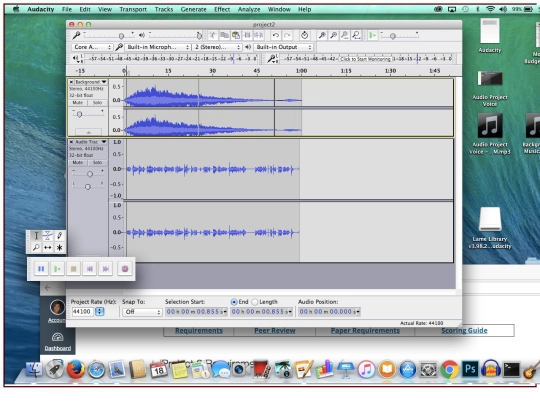
Task: Select the End radio button
Action: pyautogui.click(x=234, y=302)
